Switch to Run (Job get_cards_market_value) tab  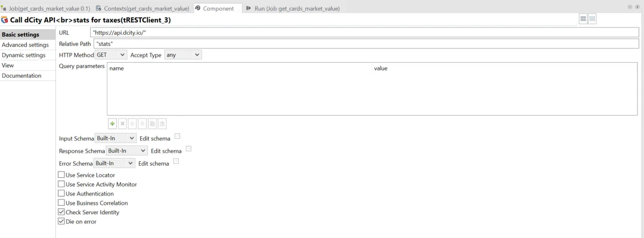click(x=293, y=9)
